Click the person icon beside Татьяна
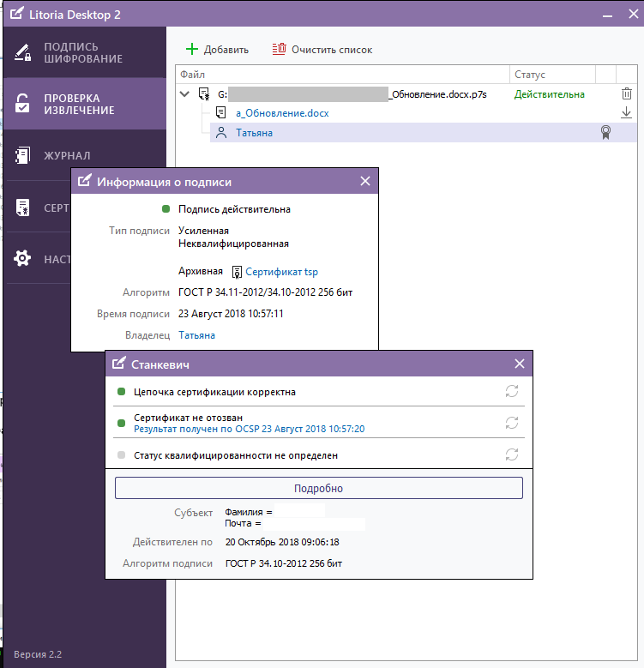The height and width of the screenshot is (668, 644). pyautogui.click(x=221, y=133)
